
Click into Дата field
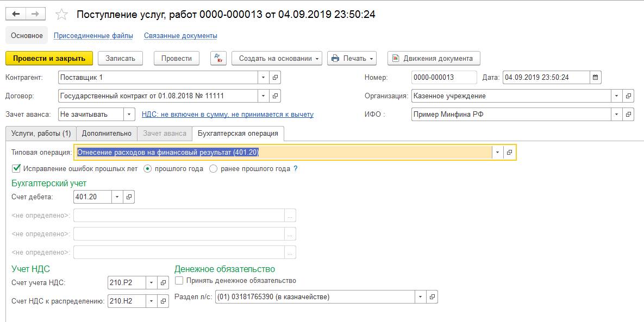tap(546, 77)
